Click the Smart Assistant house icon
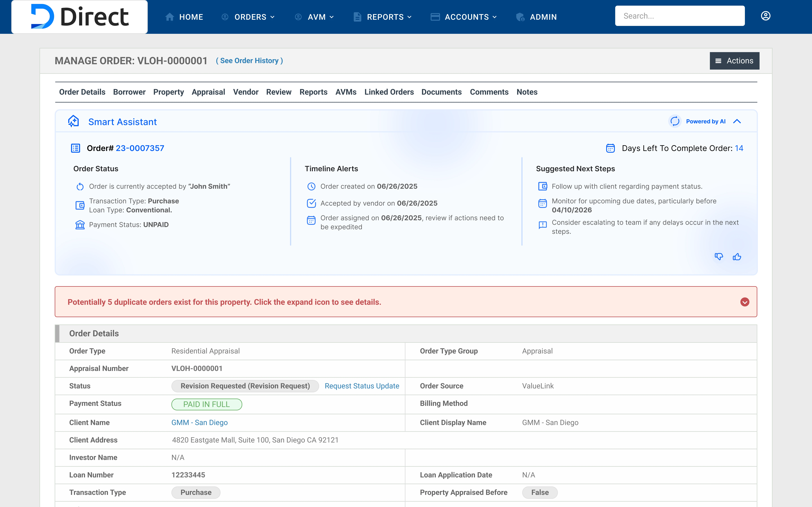The image size is (812, 507). click(73, 121)
